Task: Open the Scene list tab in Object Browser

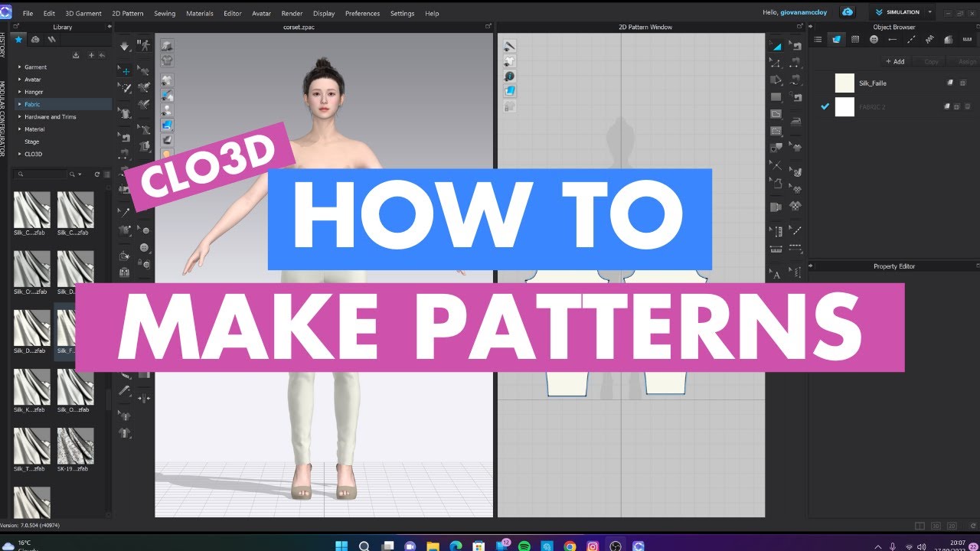Action: coord(818,39)
